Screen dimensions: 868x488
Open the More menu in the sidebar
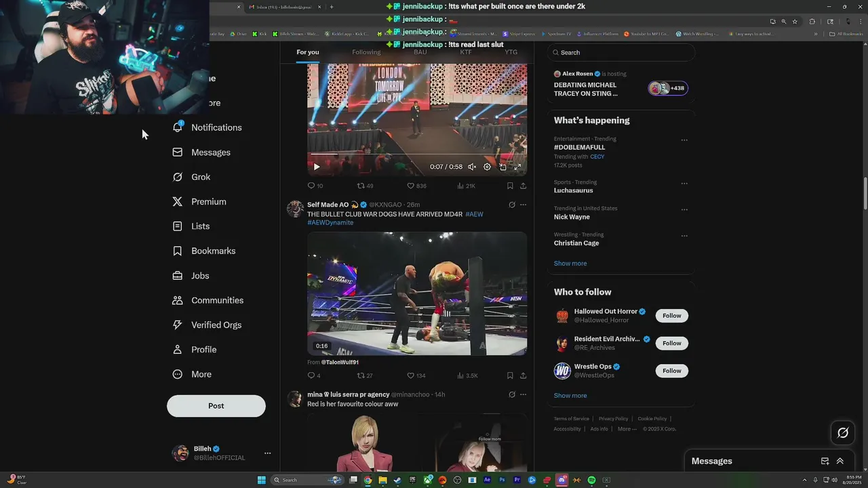(192, 374)
